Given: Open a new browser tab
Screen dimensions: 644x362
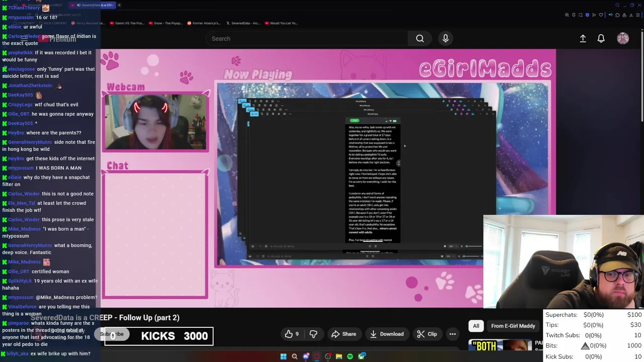Looking at the screenshot, I should [119, 5].
